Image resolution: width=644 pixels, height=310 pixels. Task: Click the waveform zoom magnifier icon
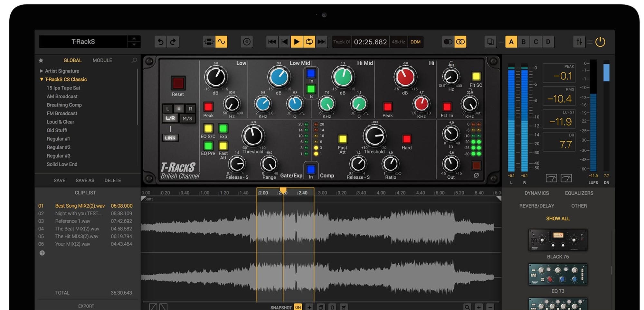point(467,307)
